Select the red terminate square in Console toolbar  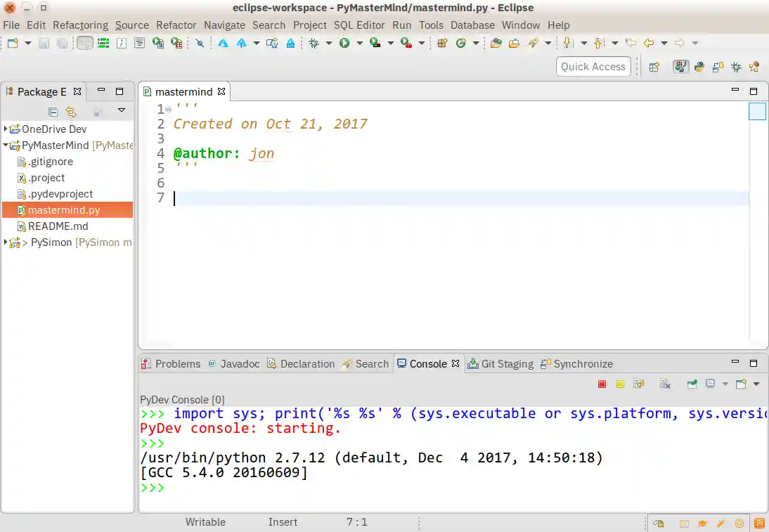[602, 384]
